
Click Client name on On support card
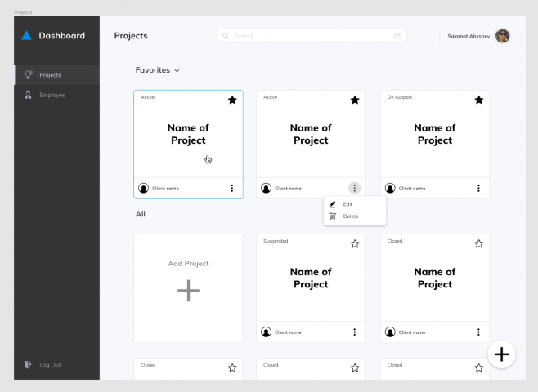tap(412, 189)
